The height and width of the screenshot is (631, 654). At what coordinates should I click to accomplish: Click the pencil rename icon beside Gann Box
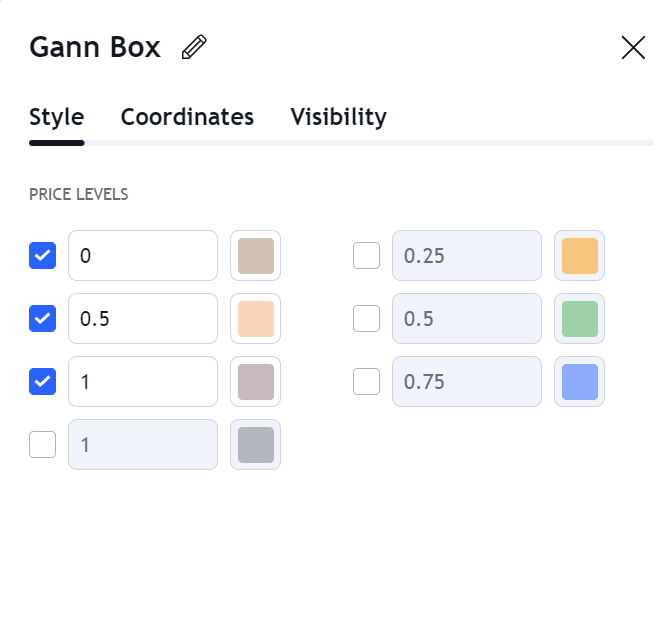tap(194, 47)
